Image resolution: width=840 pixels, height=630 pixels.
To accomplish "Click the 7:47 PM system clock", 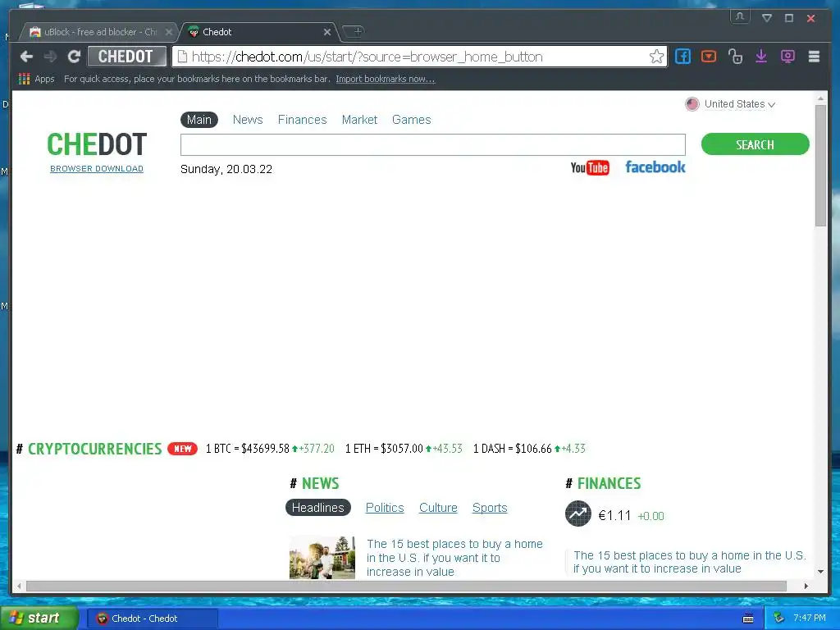I will click(x=810, y=618).
